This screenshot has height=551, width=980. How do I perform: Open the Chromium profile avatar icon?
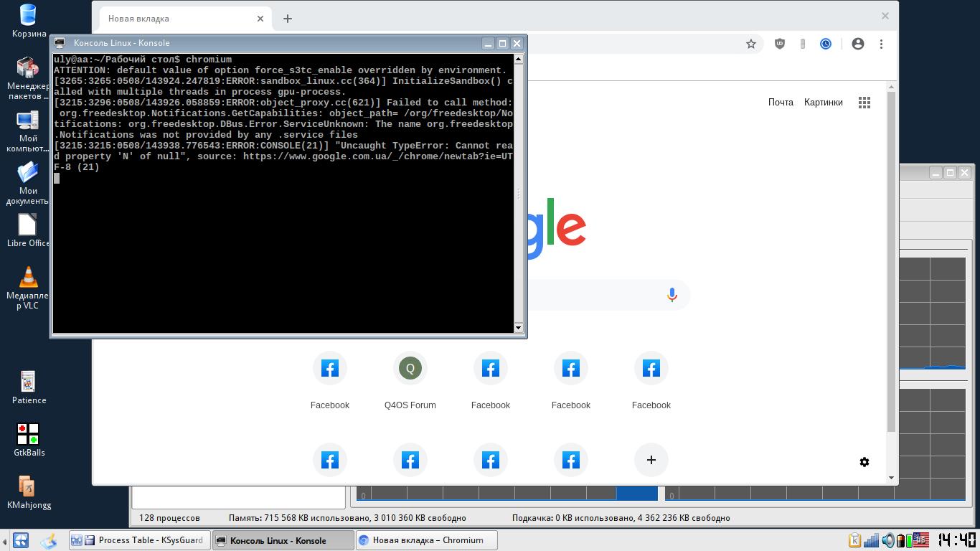(857, 44)
